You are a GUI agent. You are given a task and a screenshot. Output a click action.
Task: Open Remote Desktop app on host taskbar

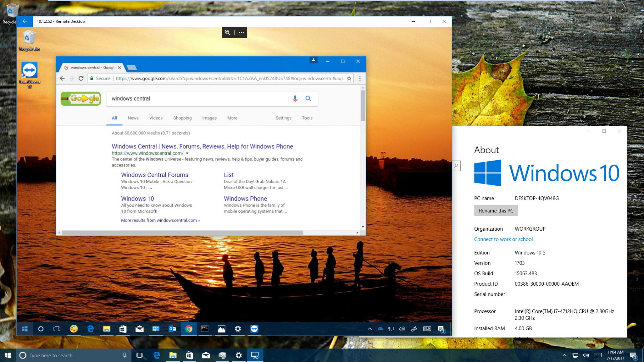(255, 355)
